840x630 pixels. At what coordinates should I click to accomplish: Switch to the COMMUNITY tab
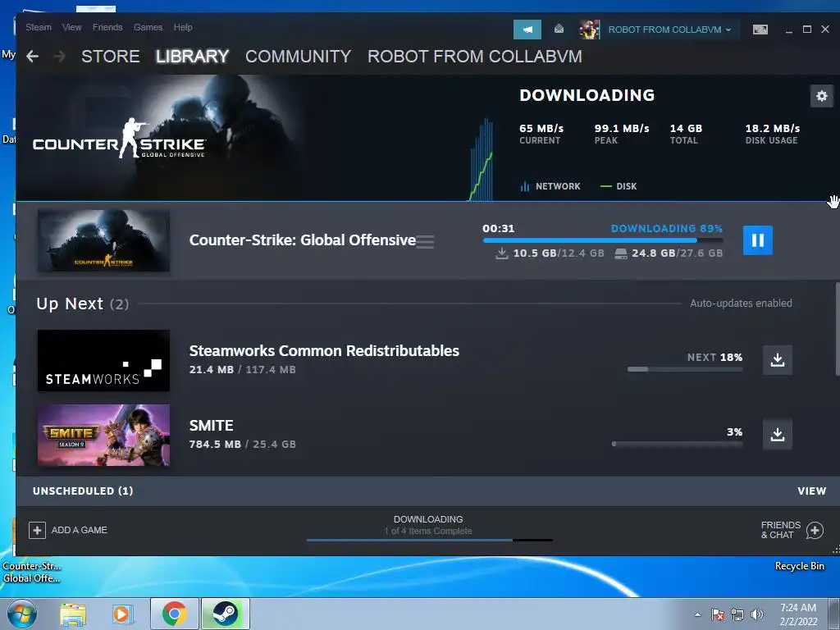[298, 57]
